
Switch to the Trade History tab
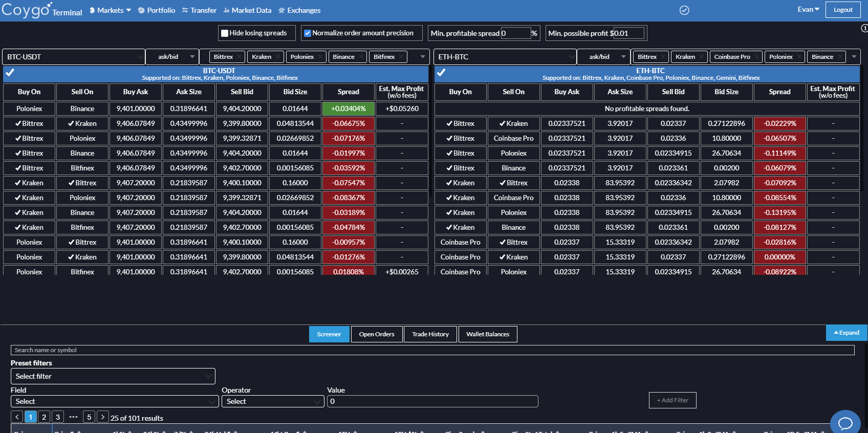pos(430,334)
